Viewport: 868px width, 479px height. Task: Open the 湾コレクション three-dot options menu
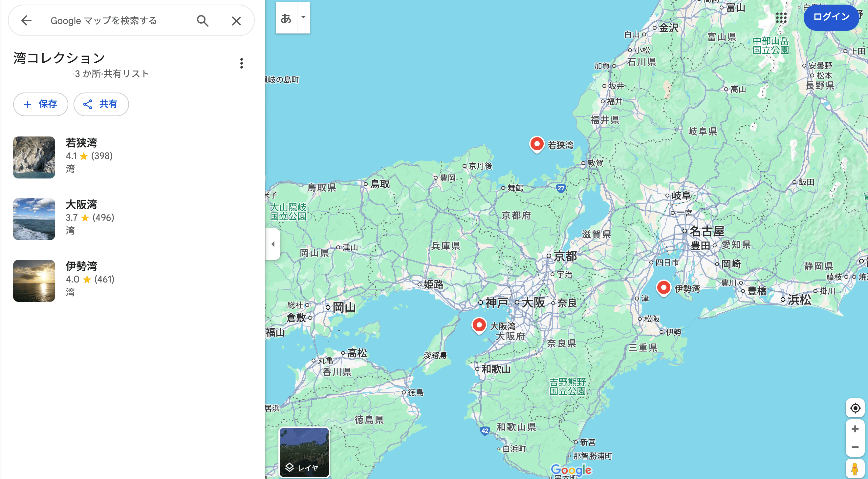pos(242,63)
